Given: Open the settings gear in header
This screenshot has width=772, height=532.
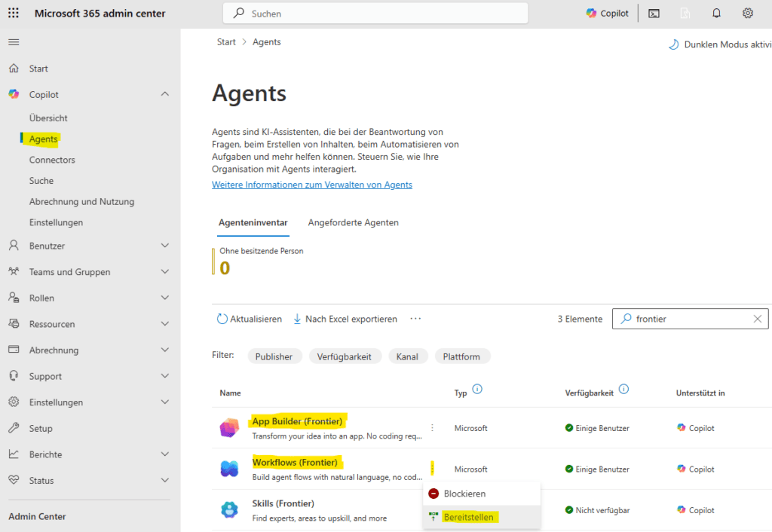Looking at the screenshot, I should point(747,14).
